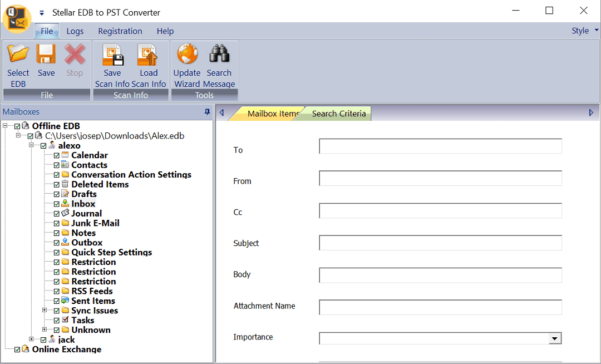
Task: Select the Sent Items folder icon
Action: click(65, 301)
